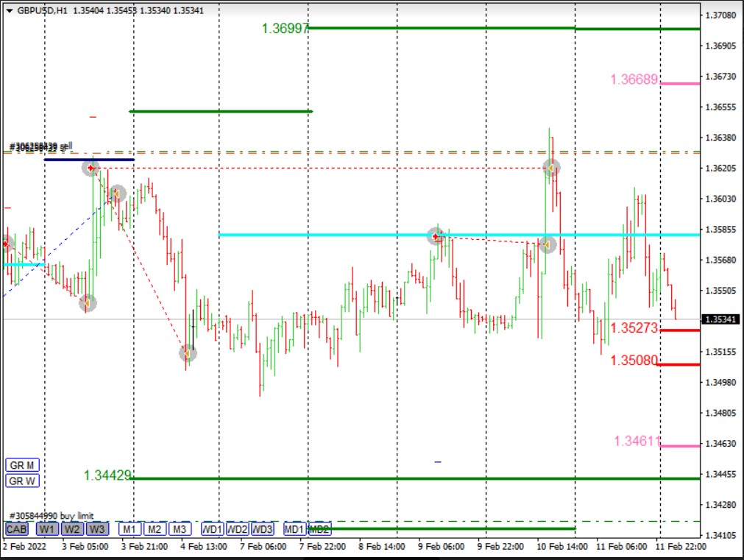744x560 pixels.
Task: Click the trade exit marker at the 3 Feb low
Action: coord(88,302)
